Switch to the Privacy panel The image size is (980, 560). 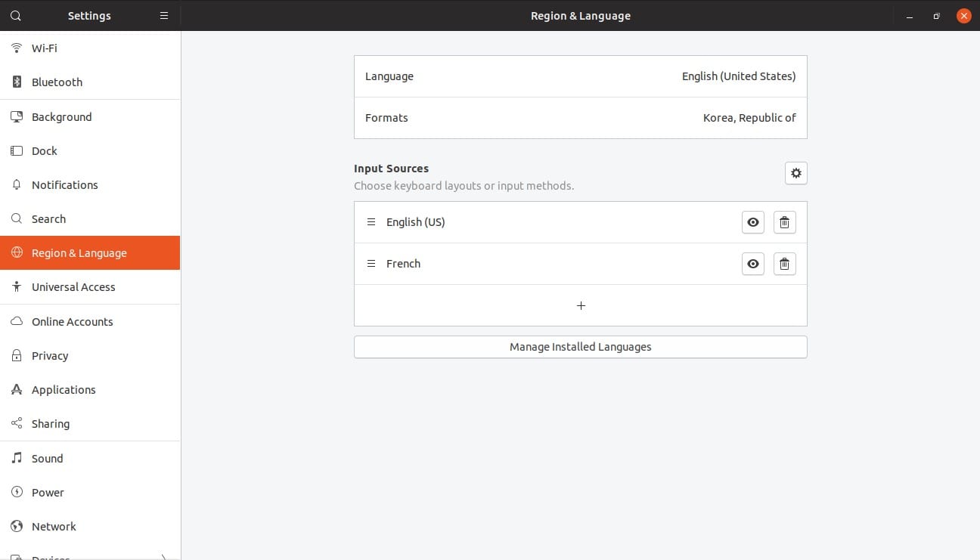click(x=50, y=356)
